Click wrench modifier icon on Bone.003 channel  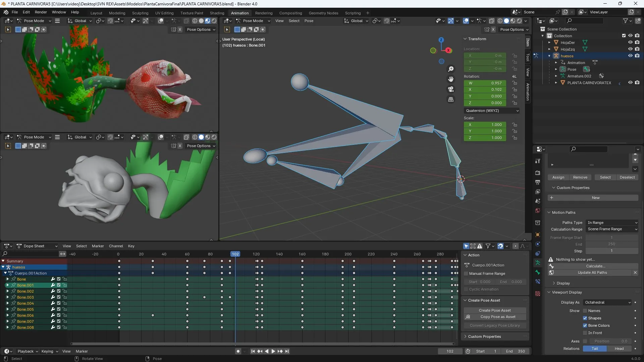coord(53,297)
